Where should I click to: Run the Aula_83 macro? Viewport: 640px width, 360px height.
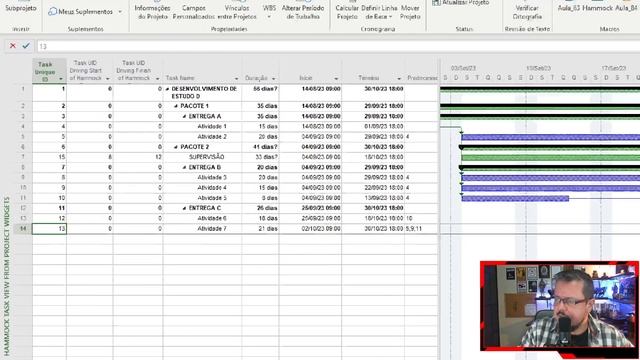(x=569, y=8)
